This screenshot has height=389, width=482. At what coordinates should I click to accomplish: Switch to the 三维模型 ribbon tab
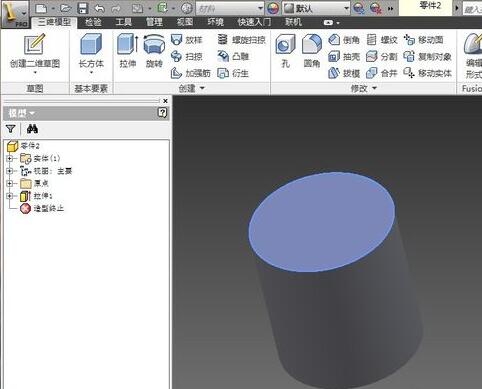click(54, 22)
